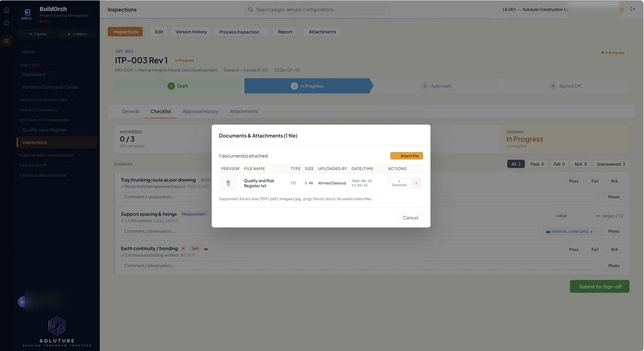Click the Attach File button
Viewport: 644px width, 351px height.
[x=407, y=156]
